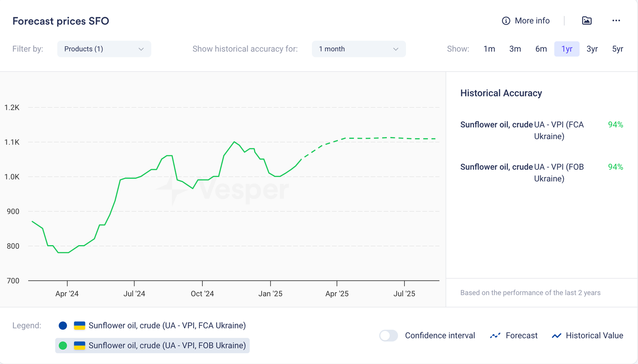Screen dimensions: 638x364
Task: Toggle FCA Ukraine series in the legend
Action: coord(167,326)
